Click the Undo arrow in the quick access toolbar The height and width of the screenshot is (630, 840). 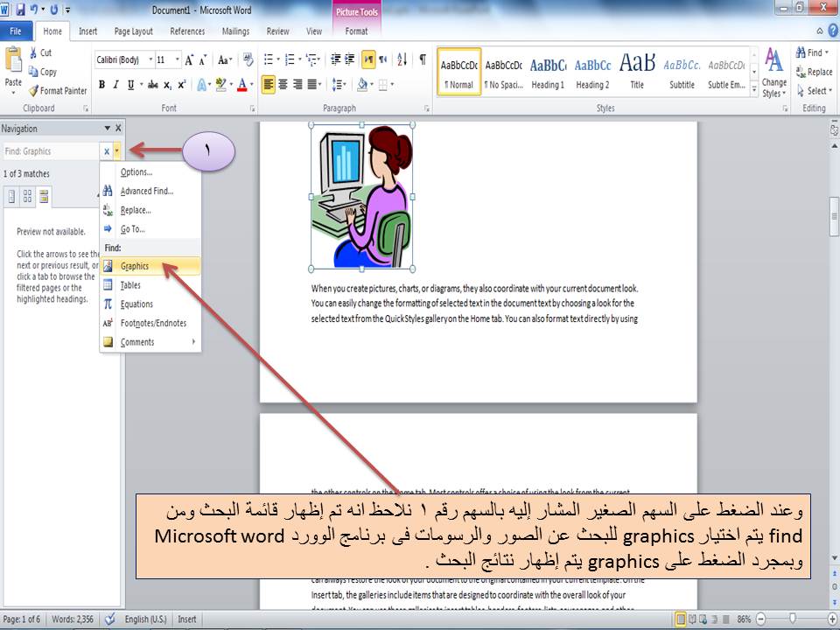tap(34, 10)
